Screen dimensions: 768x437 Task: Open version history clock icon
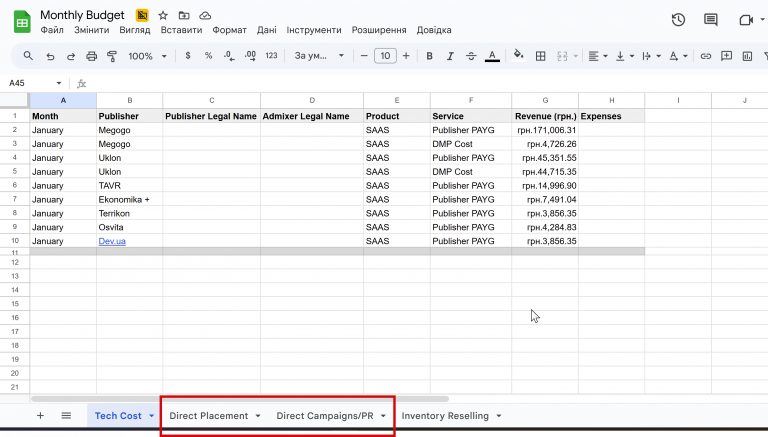tap(678, 20)
